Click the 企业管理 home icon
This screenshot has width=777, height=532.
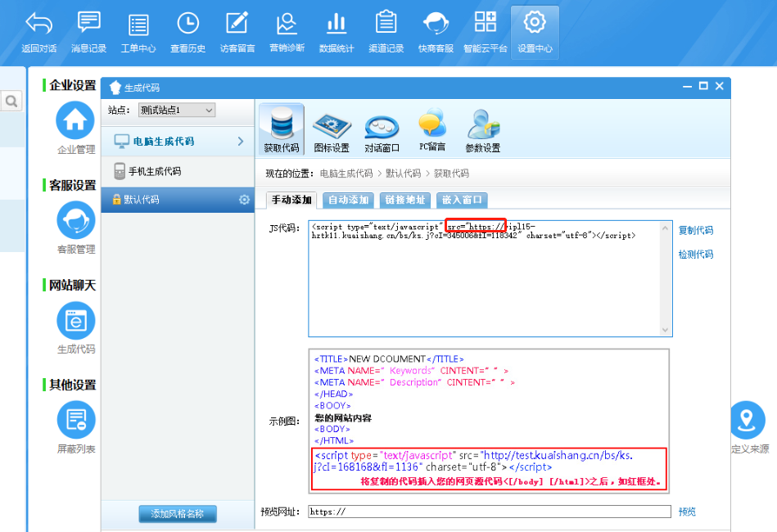click(x=75, y=120)
